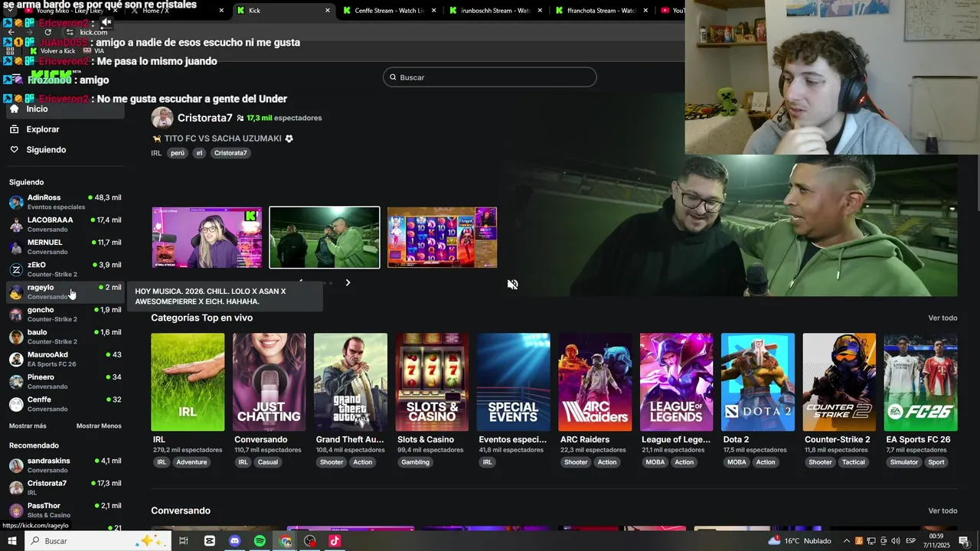The width and height of the screenshot is (980, 551).
Task: Close the Cenffe Stream browser tab
Action: click(x=434, y=10)
